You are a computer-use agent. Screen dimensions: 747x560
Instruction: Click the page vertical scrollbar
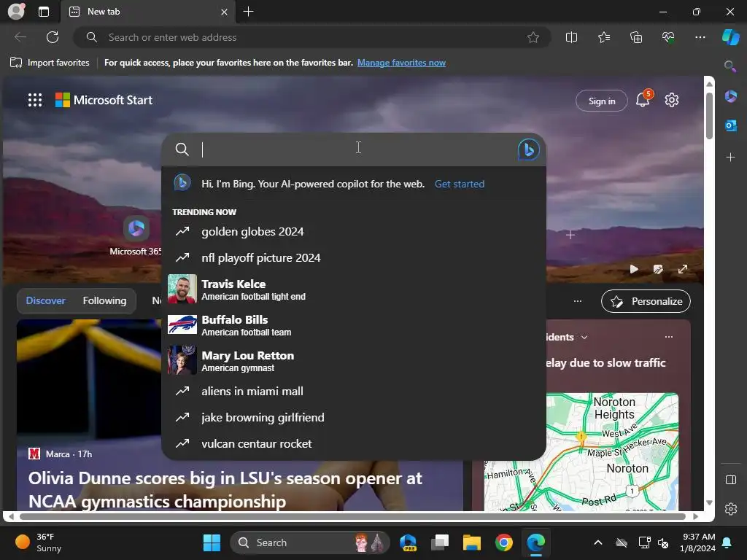click(x=709, y=116)
